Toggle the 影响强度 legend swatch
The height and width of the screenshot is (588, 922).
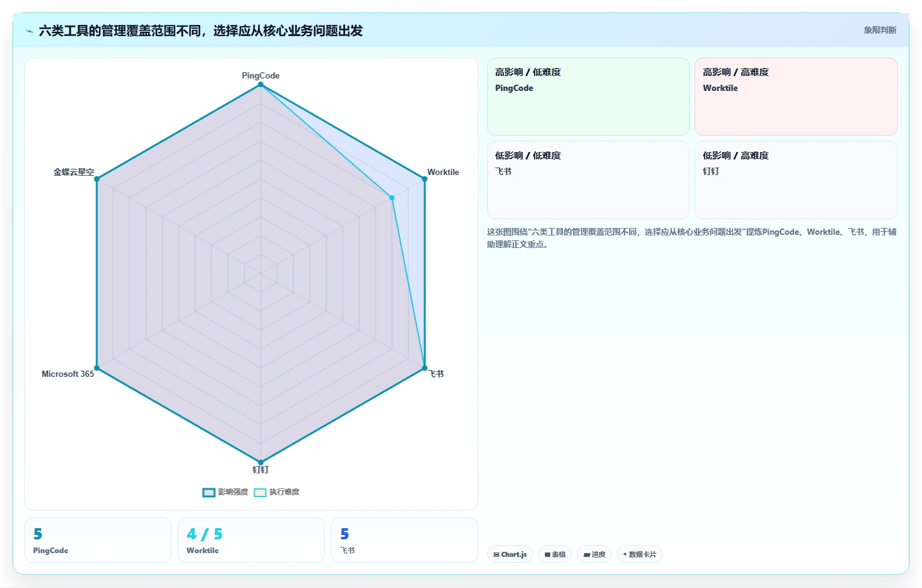click(209, 493)
